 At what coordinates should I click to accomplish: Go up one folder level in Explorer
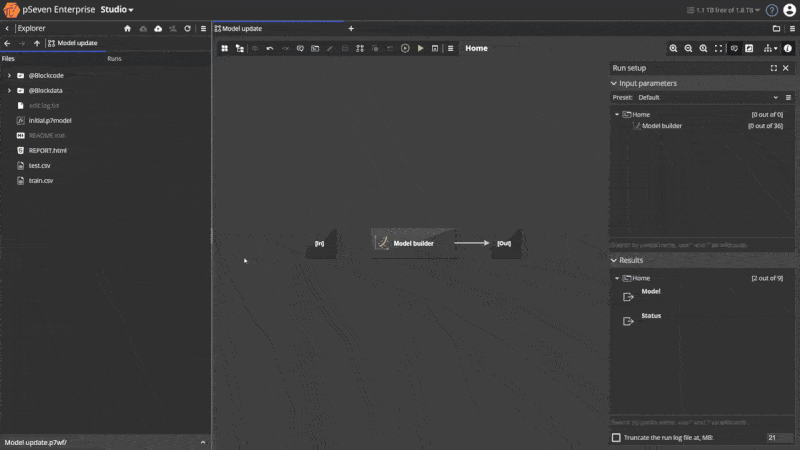coord(37,43)
